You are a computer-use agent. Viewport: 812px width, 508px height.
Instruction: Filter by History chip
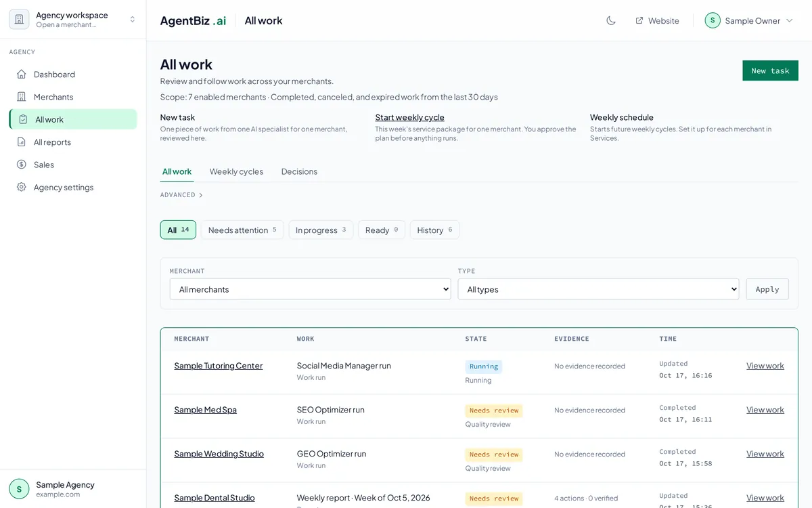pyautogui.click(x=434, y=230)
